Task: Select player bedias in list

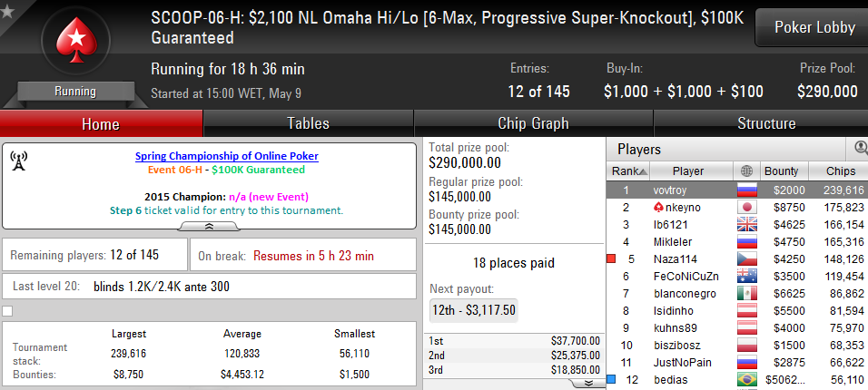Action: (737, 379)
